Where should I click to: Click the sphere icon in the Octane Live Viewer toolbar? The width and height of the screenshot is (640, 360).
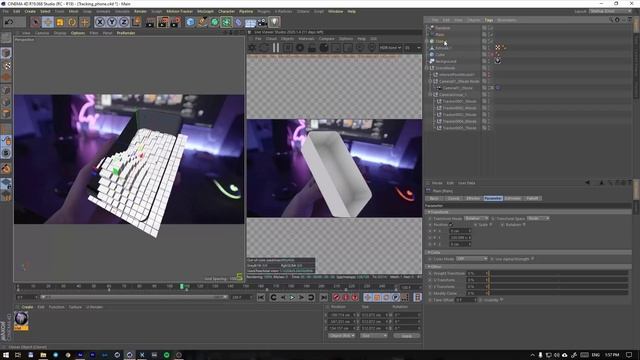click(324, 48)
